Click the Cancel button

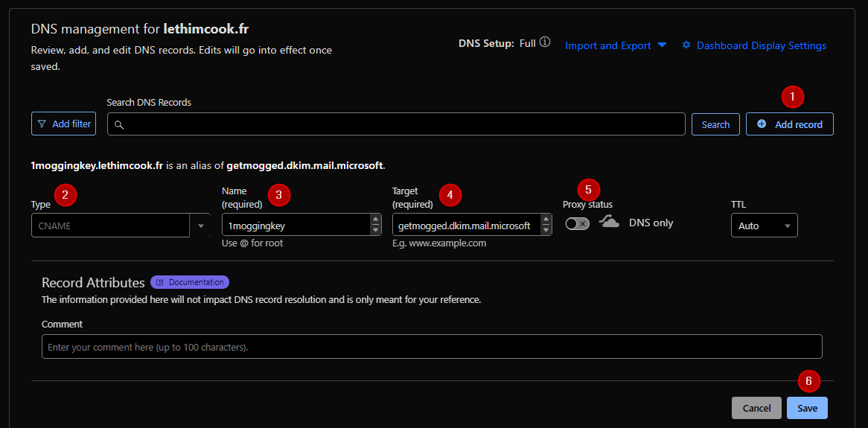pos(756,408)
